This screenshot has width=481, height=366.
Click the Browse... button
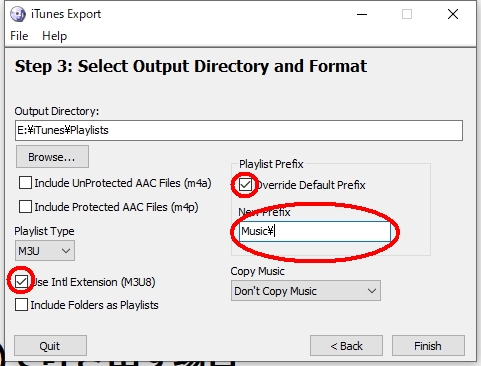(52, 157)
